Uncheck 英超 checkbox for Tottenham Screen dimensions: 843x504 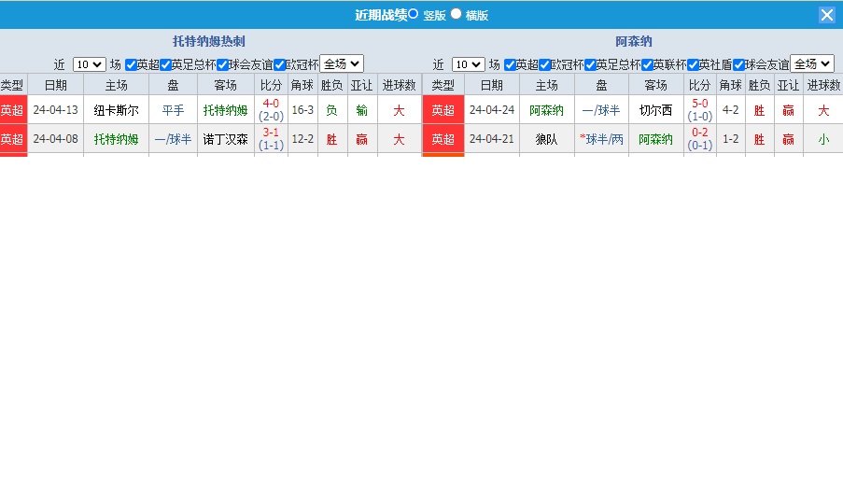[x=131, y=65]
